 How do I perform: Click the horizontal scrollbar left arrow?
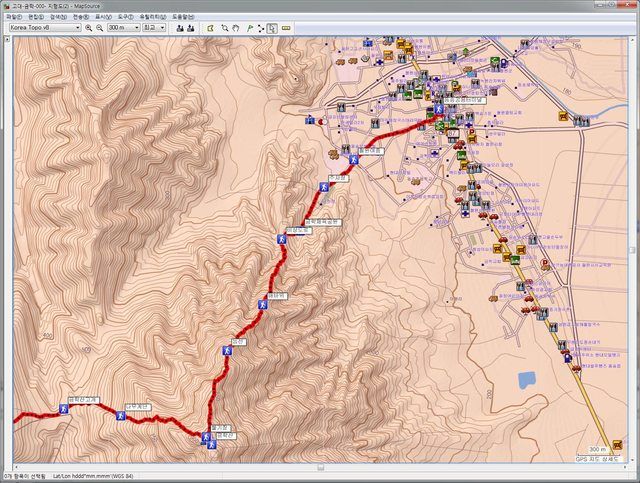16,467
